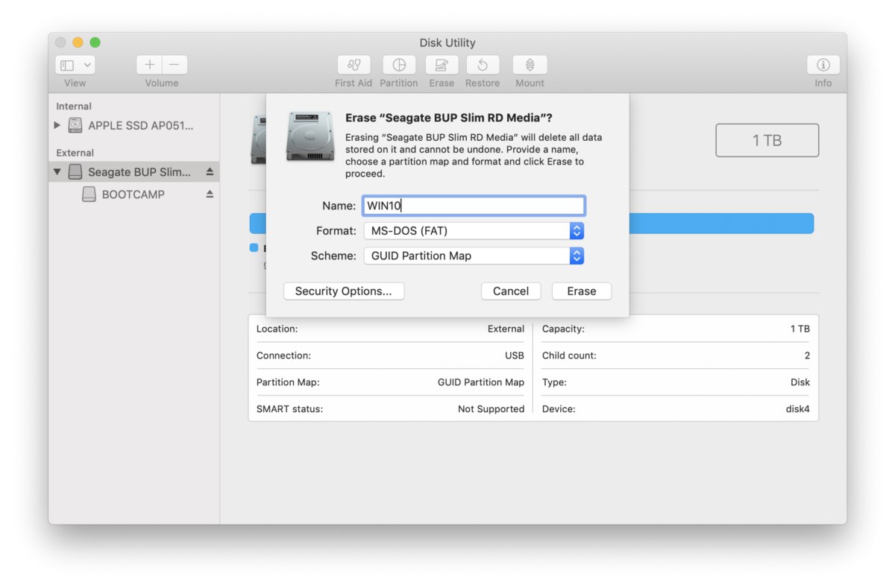Image resolution: width=895 pixels, height=588 pixels.
Task: Open the Format dropdown MS-DOS (FAT)
Action: pyautogui.click(x=474, y=231)
